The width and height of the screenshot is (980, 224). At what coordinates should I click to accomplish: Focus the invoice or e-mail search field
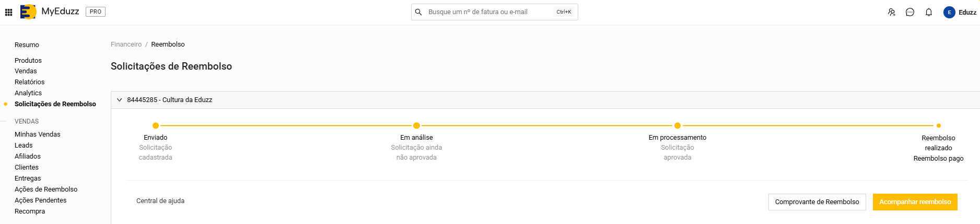tap(488, 12)
